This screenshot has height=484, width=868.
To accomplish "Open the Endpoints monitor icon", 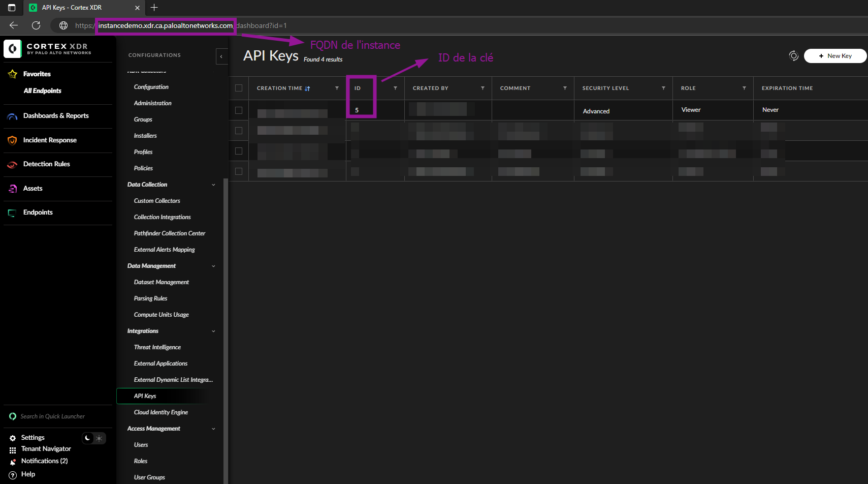I will [12, 213].
